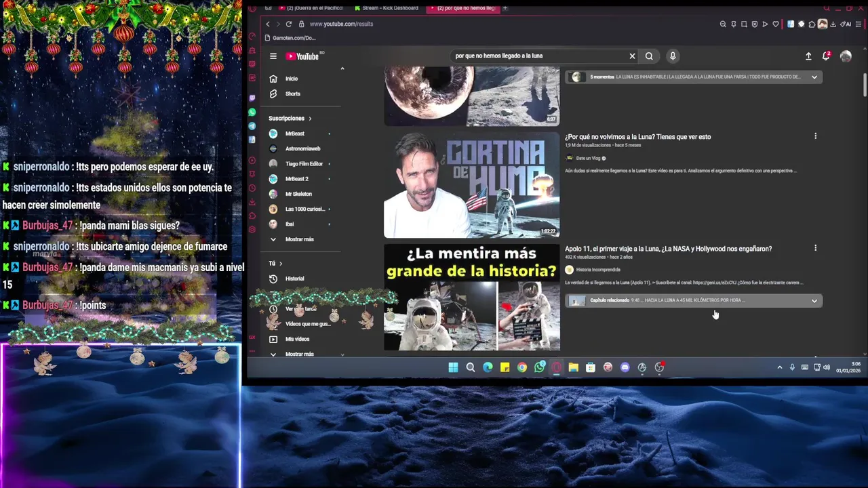Open Opera easy setup menu icon
This screenshot has height=488, width=868.
click(x=859, y=24)
